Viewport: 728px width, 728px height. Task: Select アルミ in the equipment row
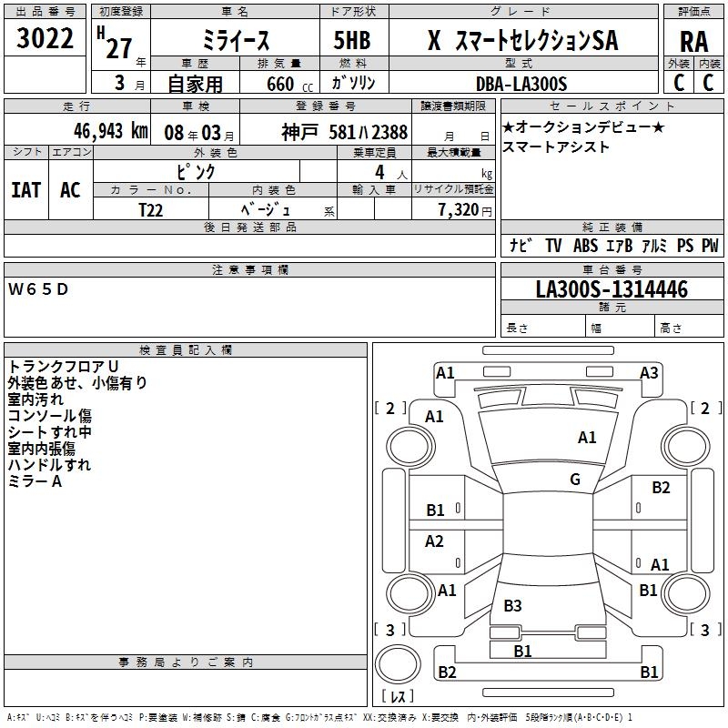point(654,245)
